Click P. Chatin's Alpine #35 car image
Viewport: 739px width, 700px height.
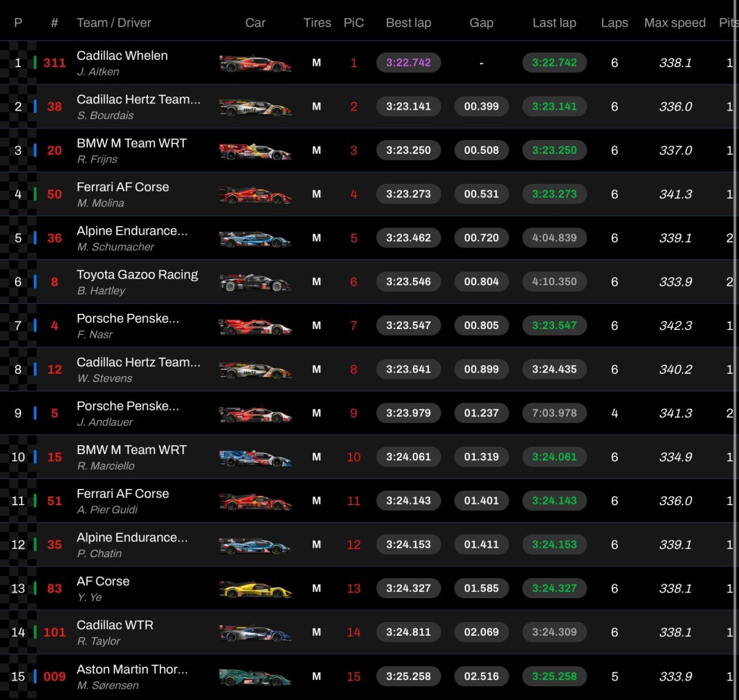pos(255,546)
